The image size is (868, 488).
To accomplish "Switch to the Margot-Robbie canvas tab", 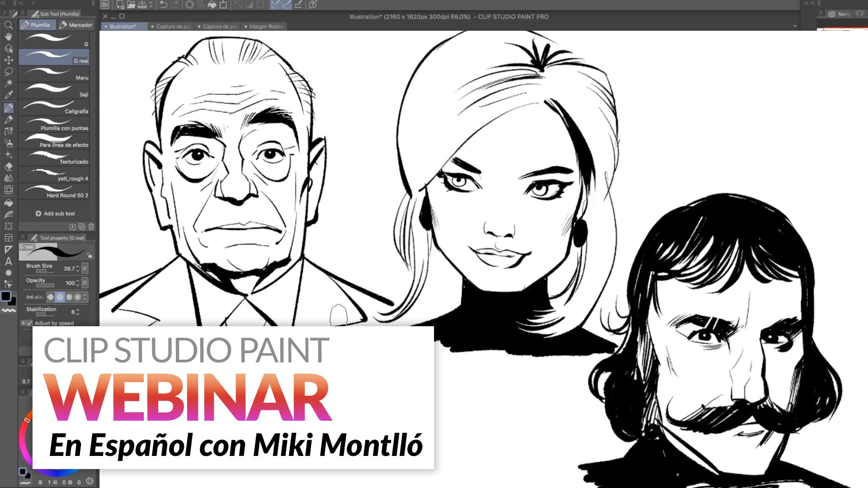I will [264, 26].
